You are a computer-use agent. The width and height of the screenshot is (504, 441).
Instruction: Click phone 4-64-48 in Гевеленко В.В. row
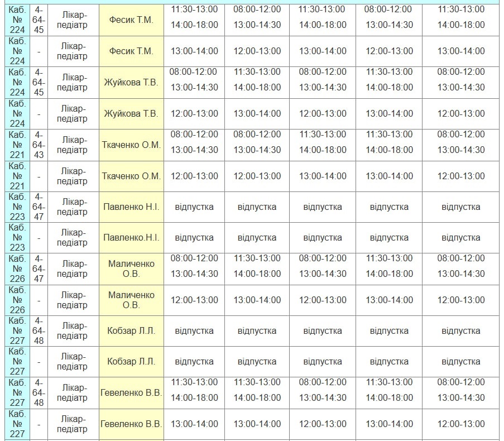pos(38,392)
